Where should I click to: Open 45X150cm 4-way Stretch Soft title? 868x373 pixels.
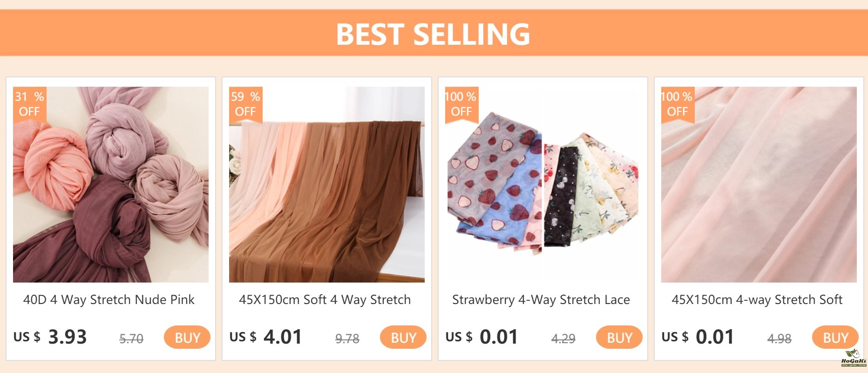click(757, 300)
